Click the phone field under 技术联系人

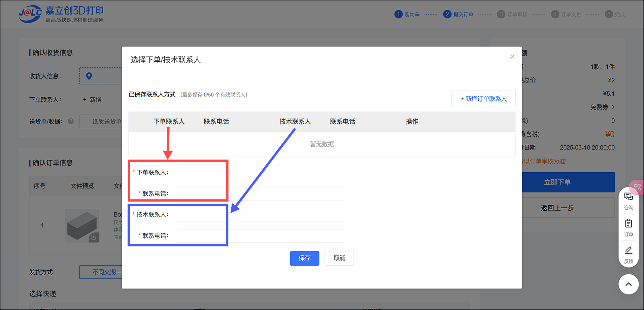pyautogui.click(x=261, y=236)
